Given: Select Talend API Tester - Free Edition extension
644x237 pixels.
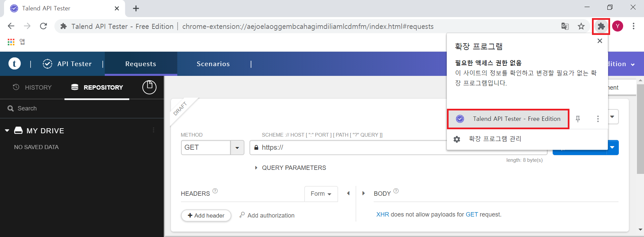Looking at the screenshot, I should 508,119.
